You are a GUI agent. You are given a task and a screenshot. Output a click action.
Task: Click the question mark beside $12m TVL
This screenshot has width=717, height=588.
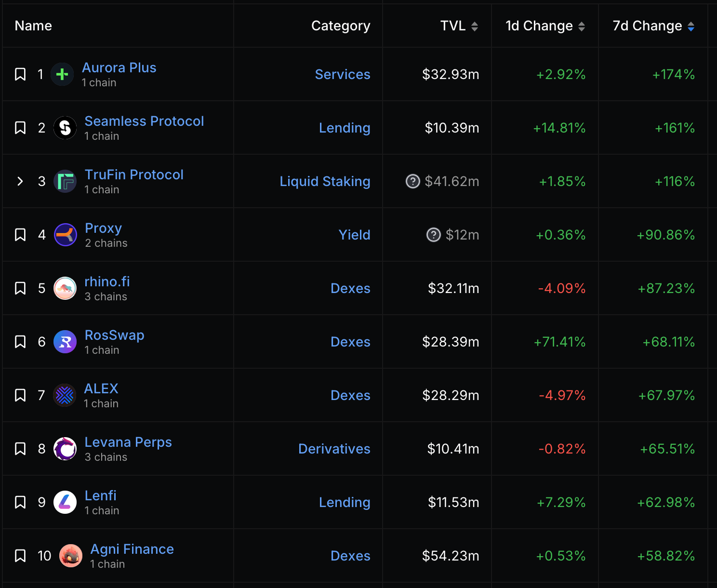click(x=434, y=235)
